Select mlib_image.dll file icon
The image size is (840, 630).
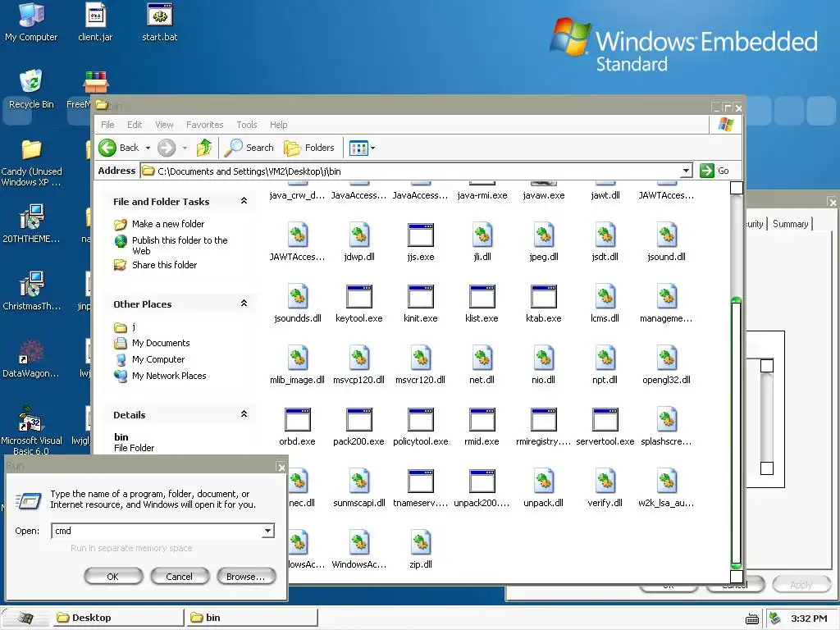pos(297,358)
